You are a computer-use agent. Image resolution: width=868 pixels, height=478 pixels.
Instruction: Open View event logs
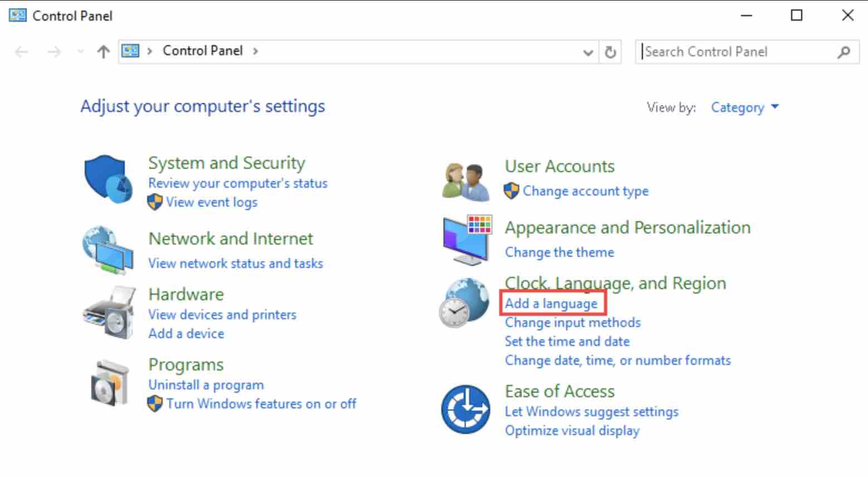click(x=212, y=202)
